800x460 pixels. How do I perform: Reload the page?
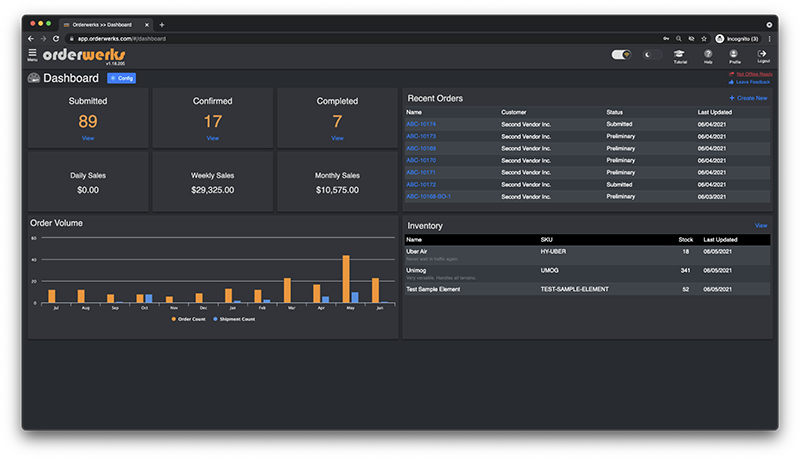click(x=56, y=39)
